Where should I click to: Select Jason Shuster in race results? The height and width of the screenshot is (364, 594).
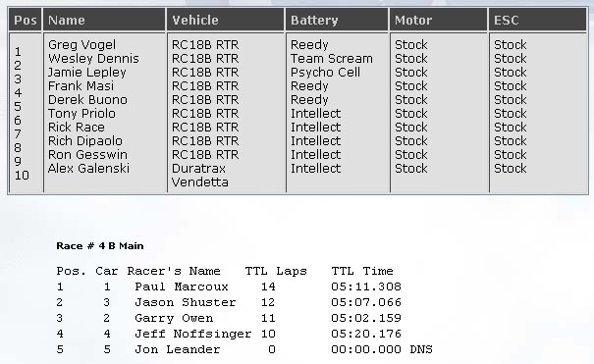186,302
